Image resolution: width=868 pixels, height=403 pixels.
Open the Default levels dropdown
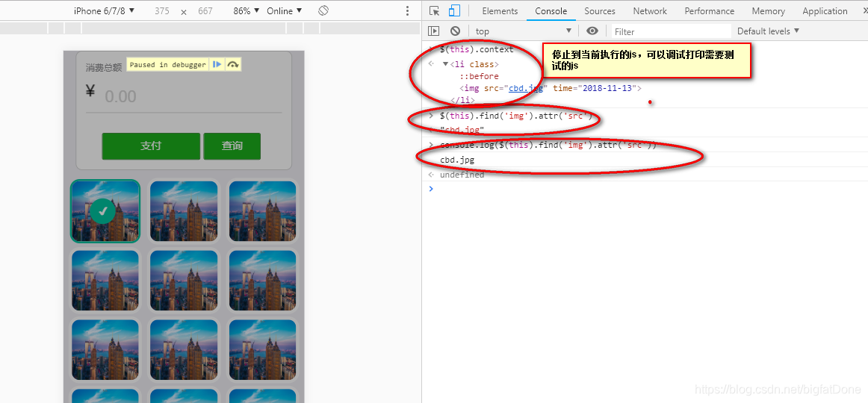[x=769, y=31]
